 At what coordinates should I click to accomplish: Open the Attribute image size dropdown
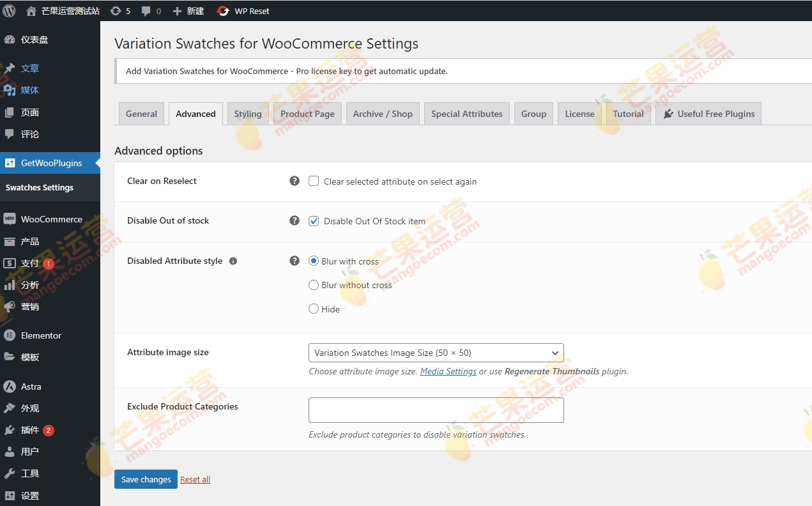tap(436, 352)
